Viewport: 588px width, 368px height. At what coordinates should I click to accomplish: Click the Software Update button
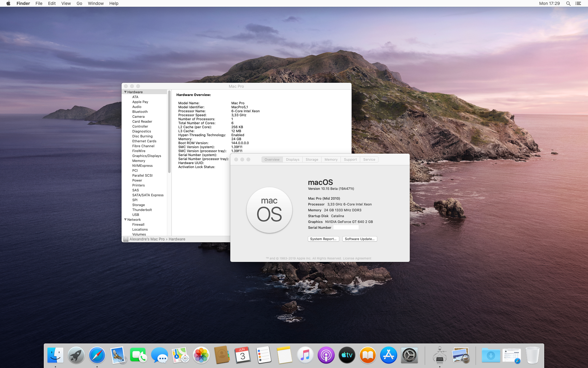click(360, 239)
